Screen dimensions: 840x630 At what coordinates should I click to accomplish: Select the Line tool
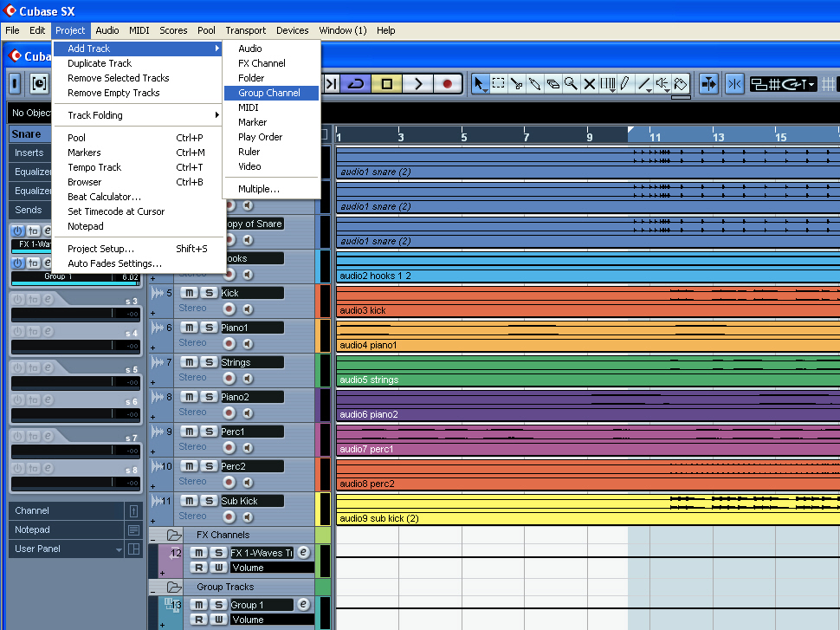(x=644, y=84)
